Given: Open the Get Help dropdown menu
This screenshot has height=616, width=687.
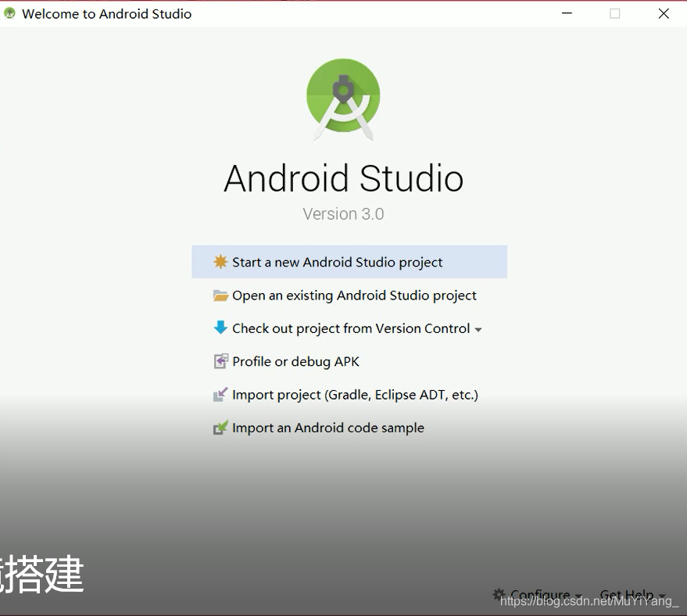Looking at the screenshot, I should [632, 595].
